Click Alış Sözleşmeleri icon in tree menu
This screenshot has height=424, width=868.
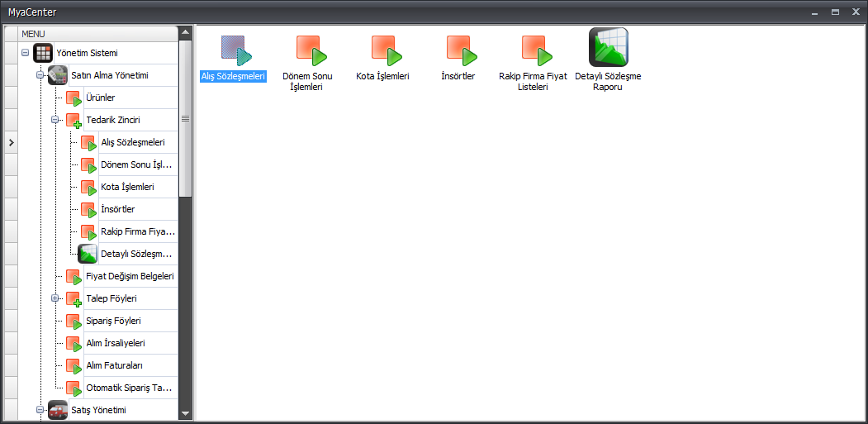point(88,143)
